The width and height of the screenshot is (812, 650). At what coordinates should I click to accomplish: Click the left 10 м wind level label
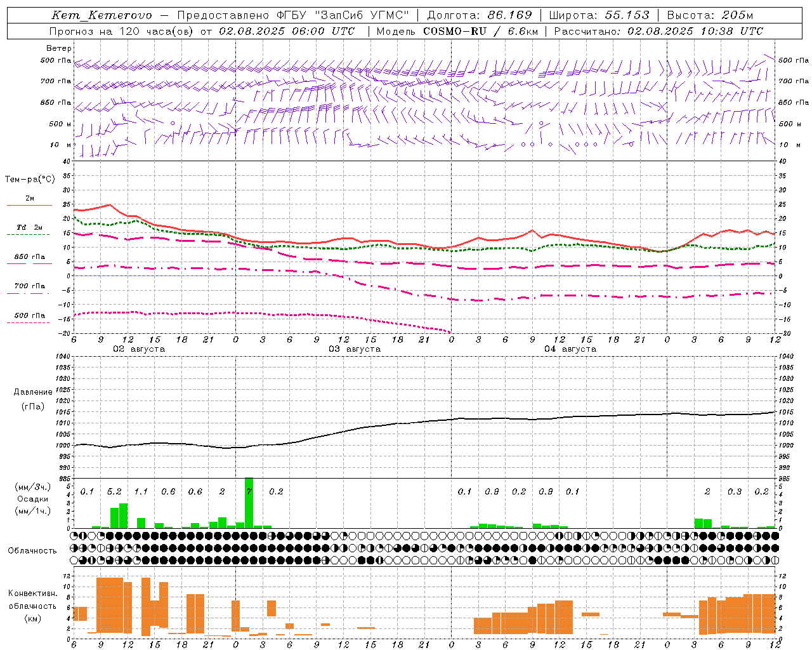pos(60,145)
